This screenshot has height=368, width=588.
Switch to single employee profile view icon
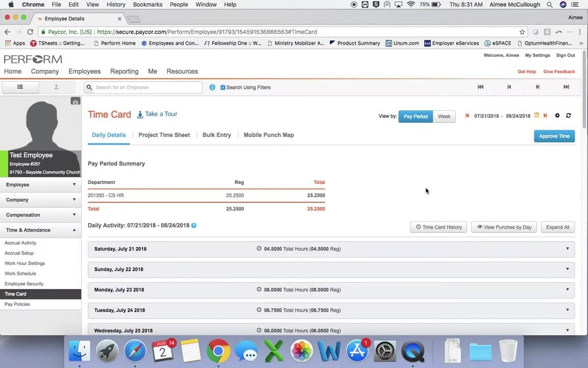pyautogui.click(x=56, y=87)
